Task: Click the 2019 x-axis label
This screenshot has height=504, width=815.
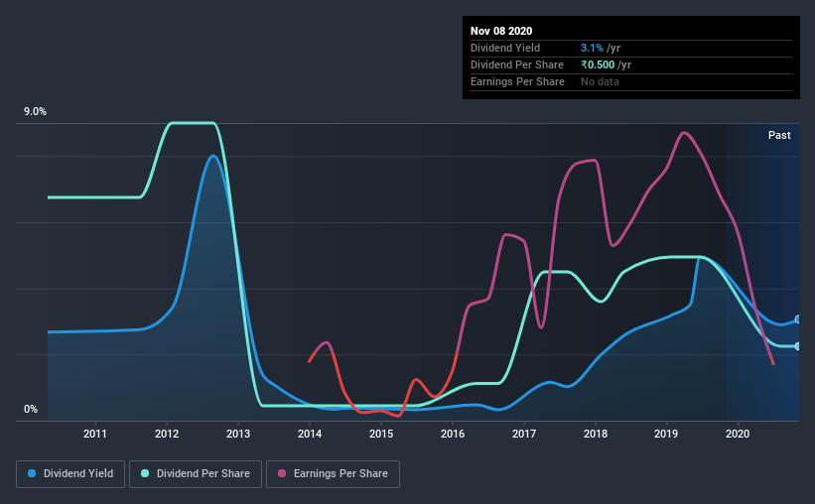Action: point(666,434)
